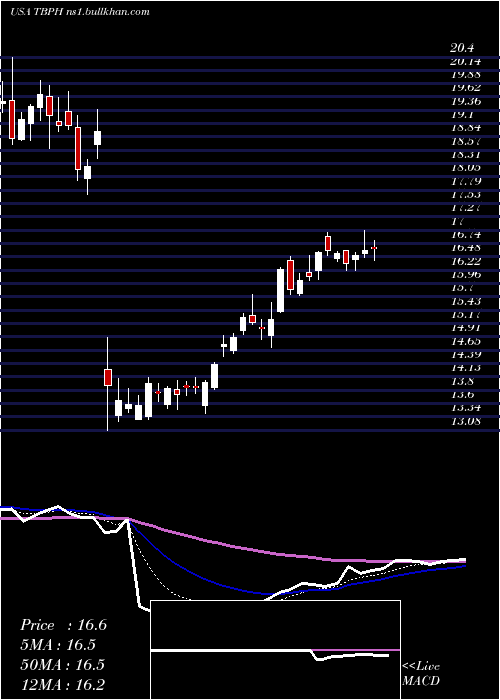
Task: Select the 17 price axis label
Action: click(x=458, y=221)
